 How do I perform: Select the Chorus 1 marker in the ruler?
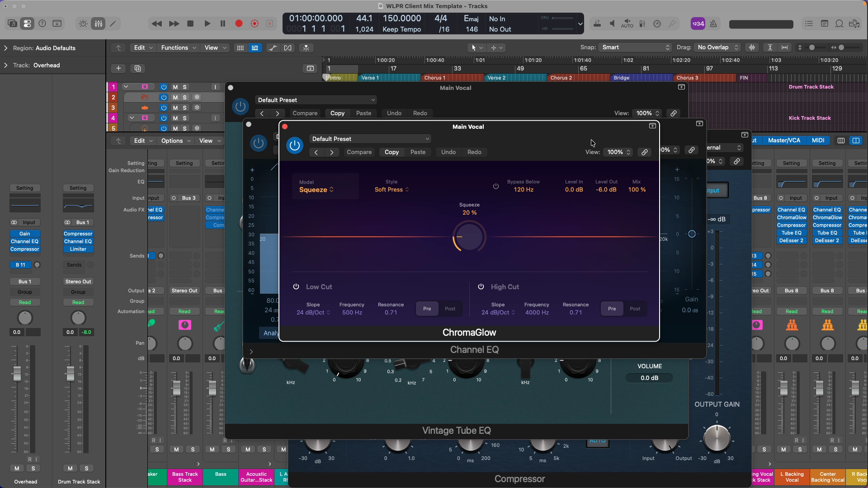coord(434,77)
